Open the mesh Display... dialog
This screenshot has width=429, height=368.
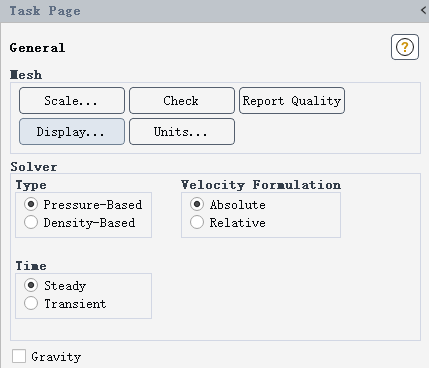pos(72,132)
